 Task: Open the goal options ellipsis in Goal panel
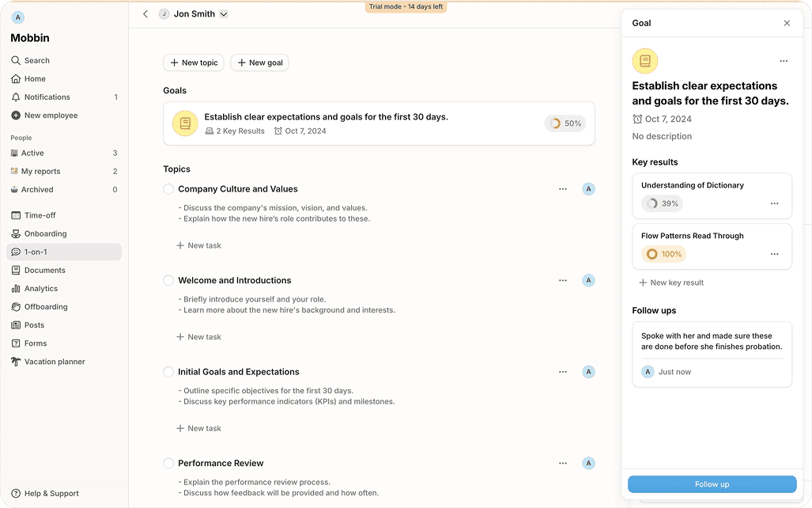pos(783,61)
